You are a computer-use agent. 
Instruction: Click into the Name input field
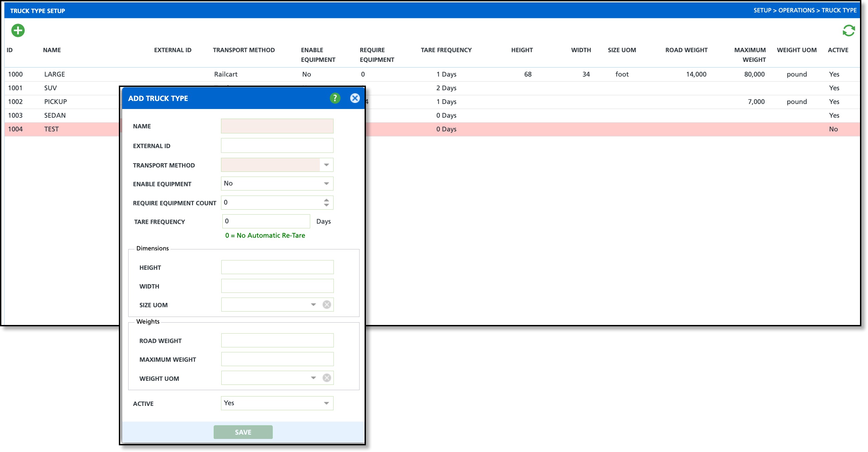tap(277, 126)
